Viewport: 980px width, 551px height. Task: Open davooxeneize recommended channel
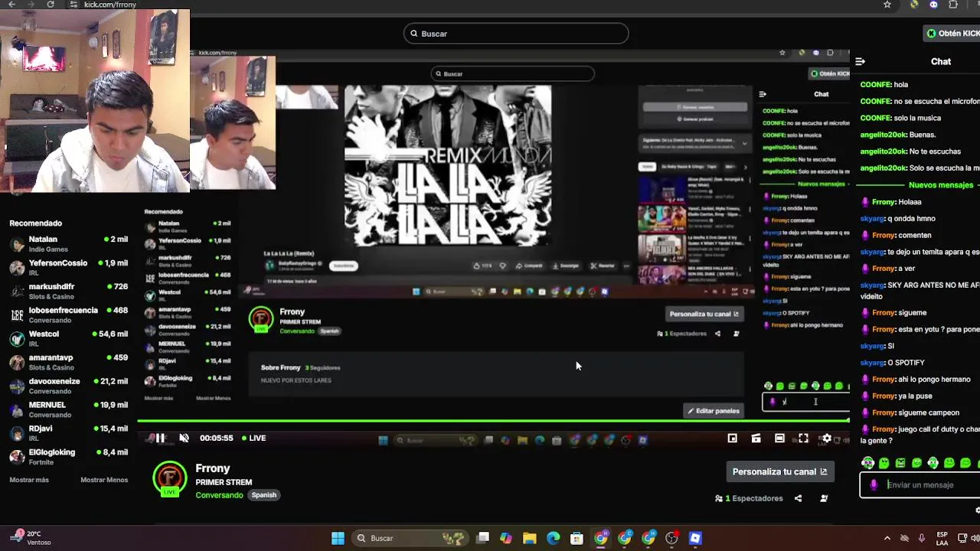point(69,386)
